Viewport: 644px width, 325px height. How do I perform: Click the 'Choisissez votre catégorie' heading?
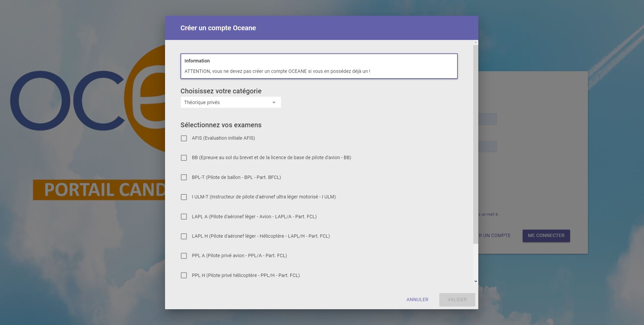(x=221, y=91)
